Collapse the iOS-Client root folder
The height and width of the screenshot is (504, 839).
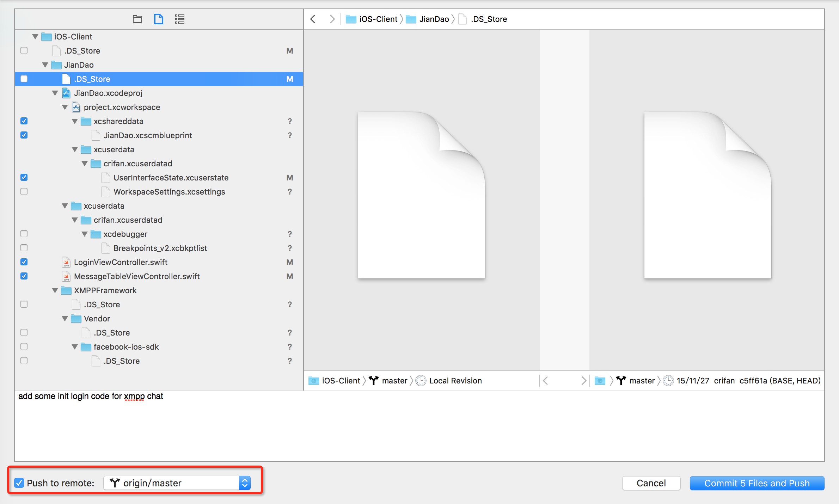click(x=35, y=37)
